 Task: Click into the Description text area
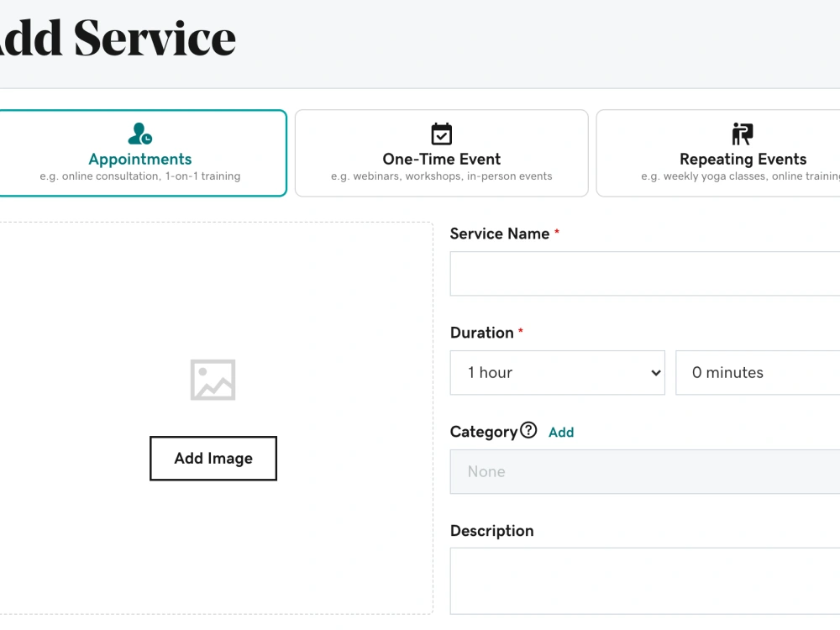pyautogui.click(x=645, y=580)
